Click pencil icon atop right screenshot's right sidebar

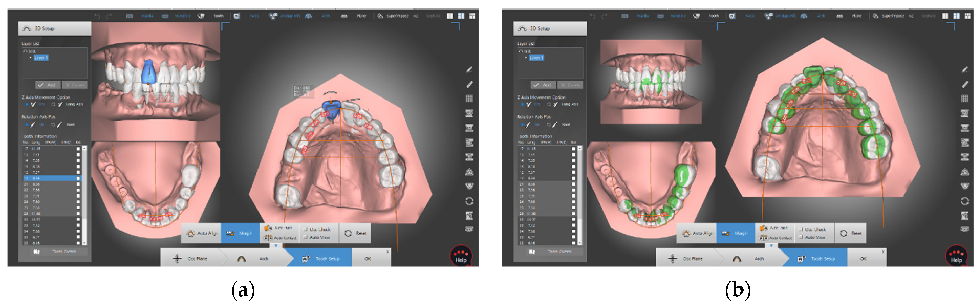(964, 70)
